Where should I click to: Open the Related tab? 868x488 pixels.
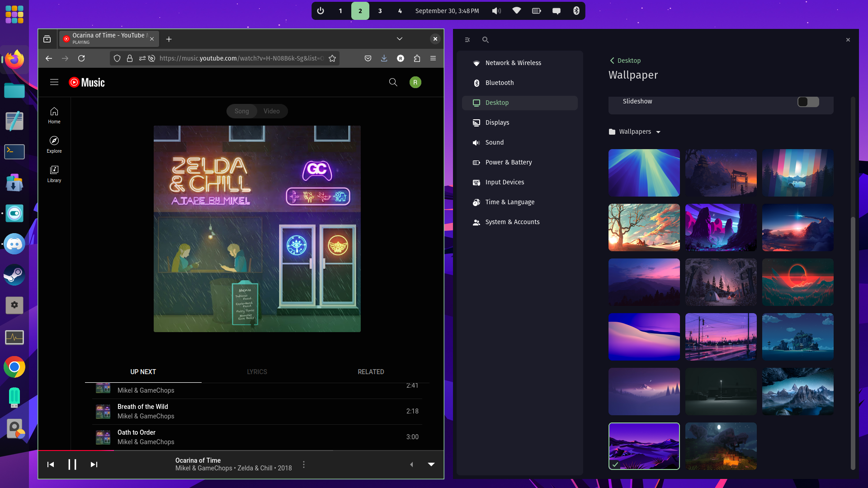pyautogui.click(x=371, y=372)
